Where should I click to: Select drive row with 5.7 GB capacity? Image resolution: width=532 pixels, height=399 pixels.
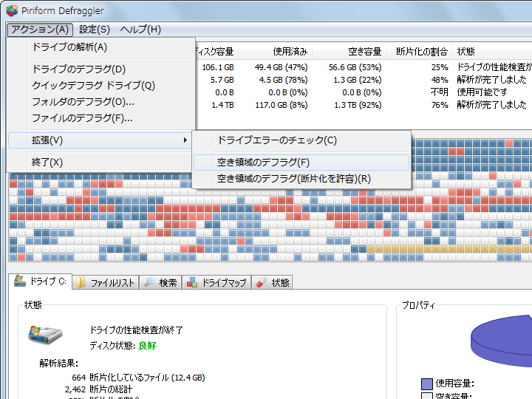pyautogui.click(x=364, y=80)
